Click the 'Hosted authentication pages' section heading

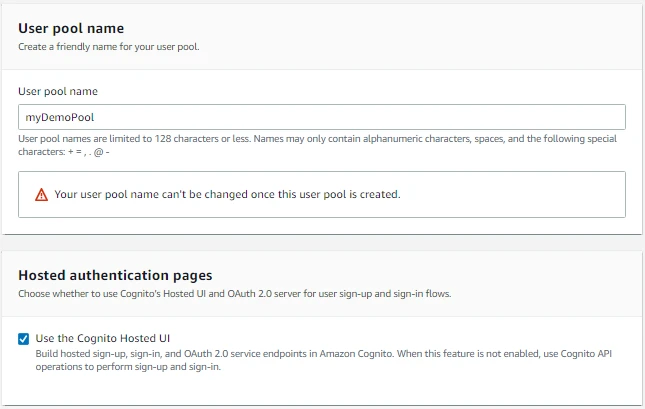[x=115, y=275]
